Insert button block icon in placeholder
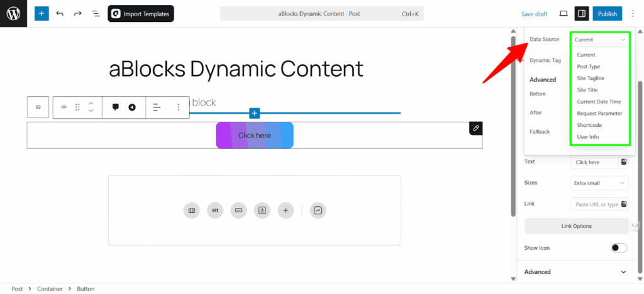The height and width of the screenshot is (294, 644). [x=238, y=210]
